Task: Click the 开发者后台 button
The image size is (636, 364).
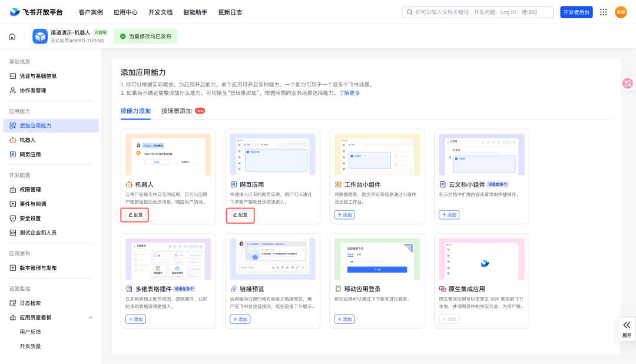Action: click(577, 12)
